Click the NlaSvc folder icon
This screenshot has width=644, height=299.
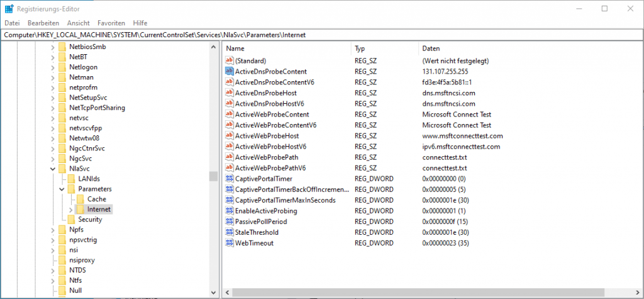62,168
